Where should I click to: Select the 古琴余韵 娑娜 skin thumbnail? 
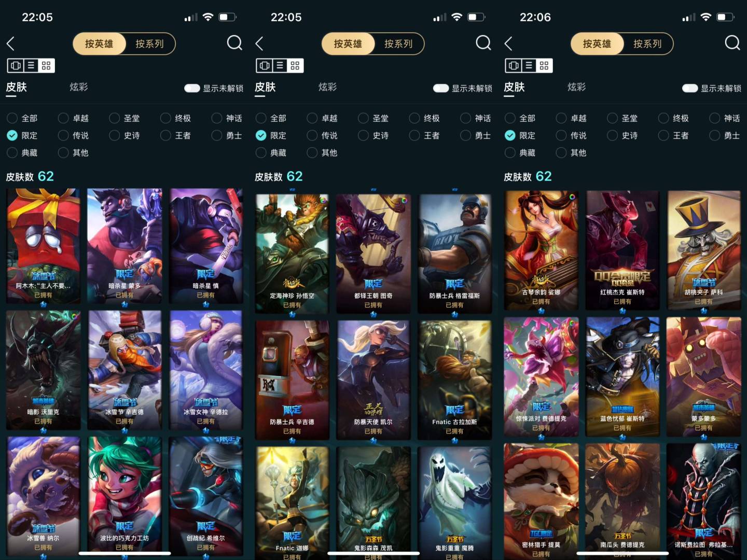click(x=541, y=250)
